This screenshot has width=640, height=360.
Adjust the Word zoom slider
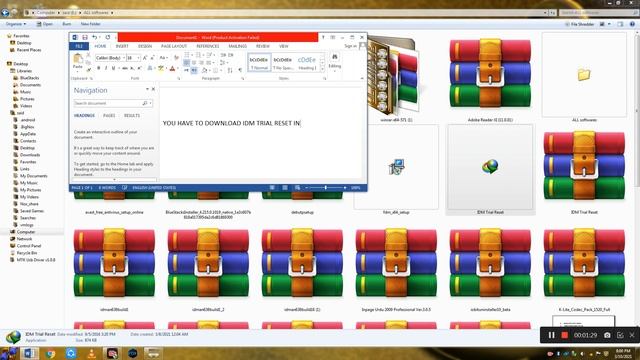pos(325,188)
